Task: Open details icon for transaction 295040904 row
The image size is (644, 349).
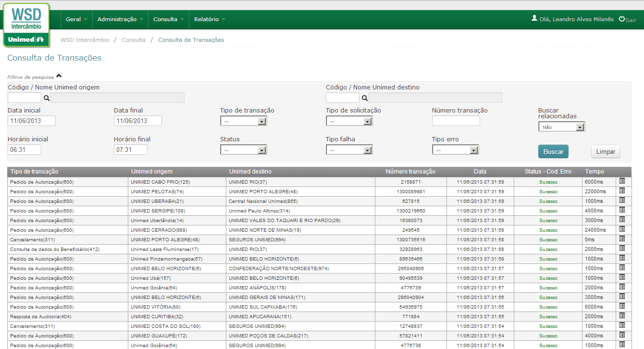Action: pyautogui.click(x=622, y=297)
